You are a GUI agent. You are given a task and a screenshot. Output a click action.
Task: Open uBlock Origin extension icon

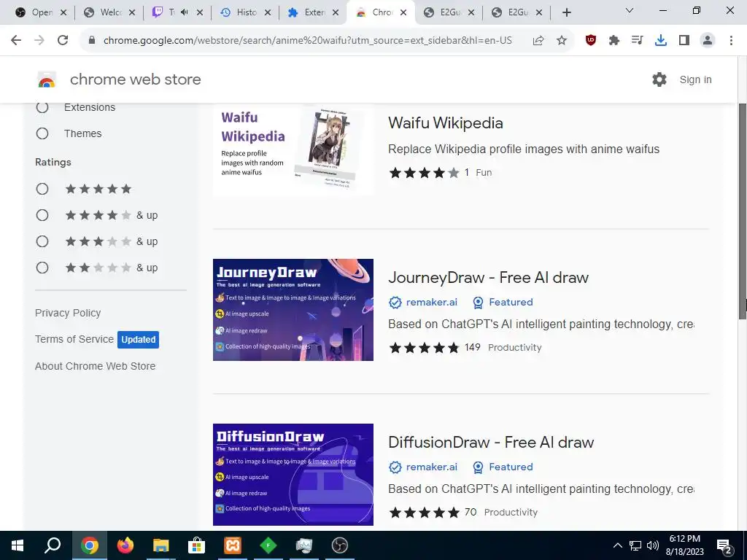pyautogui.click(x=591, y=41)
